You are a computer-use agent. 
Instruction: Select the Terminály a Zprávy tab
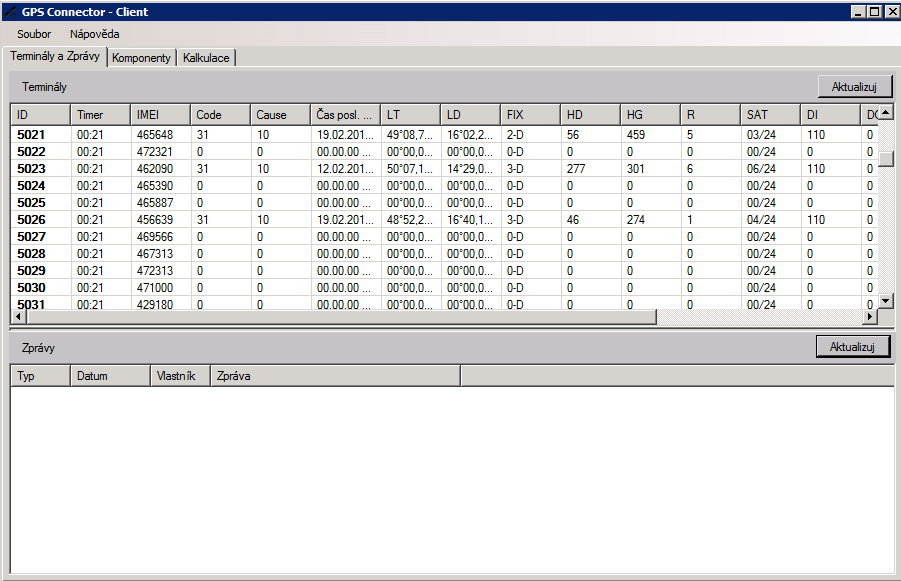tap(55, 56)
